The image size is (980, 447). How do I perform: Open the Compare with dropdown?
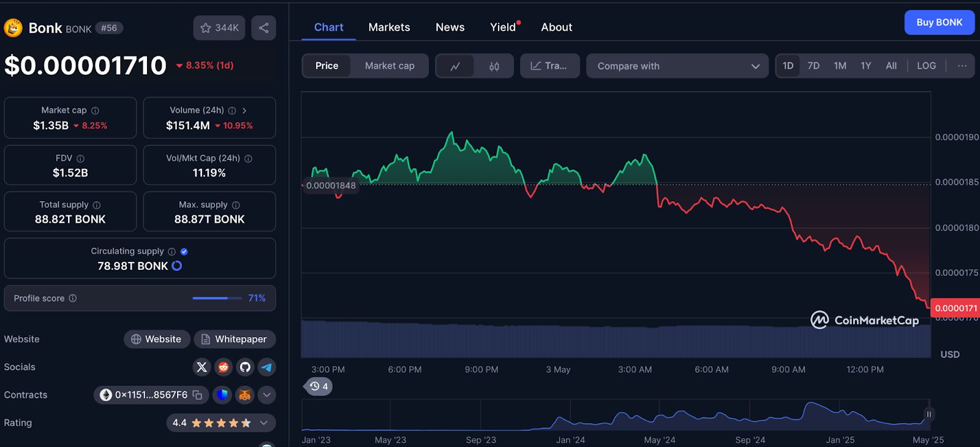[x=677, y=66]
